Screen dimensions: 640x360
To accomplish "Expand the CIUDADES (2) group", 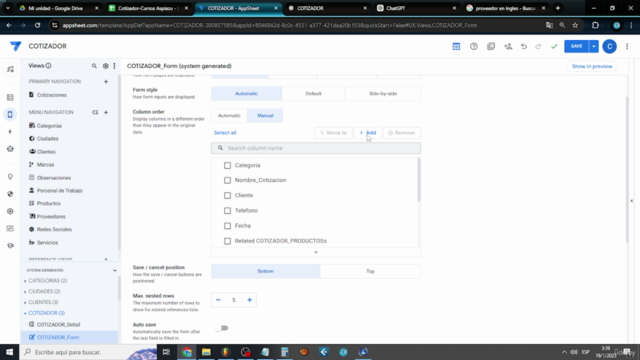I will coord(25,292).
